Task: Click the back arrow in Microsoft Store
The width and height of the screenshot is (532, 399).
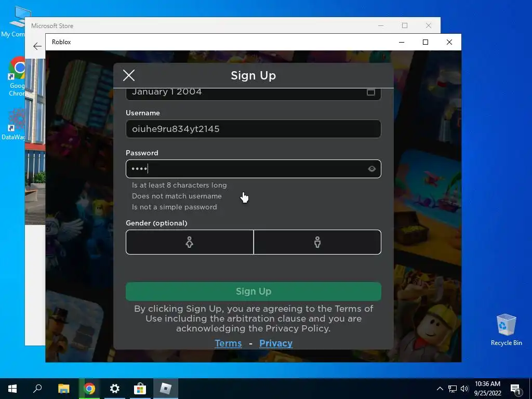Action: (37, 46)
